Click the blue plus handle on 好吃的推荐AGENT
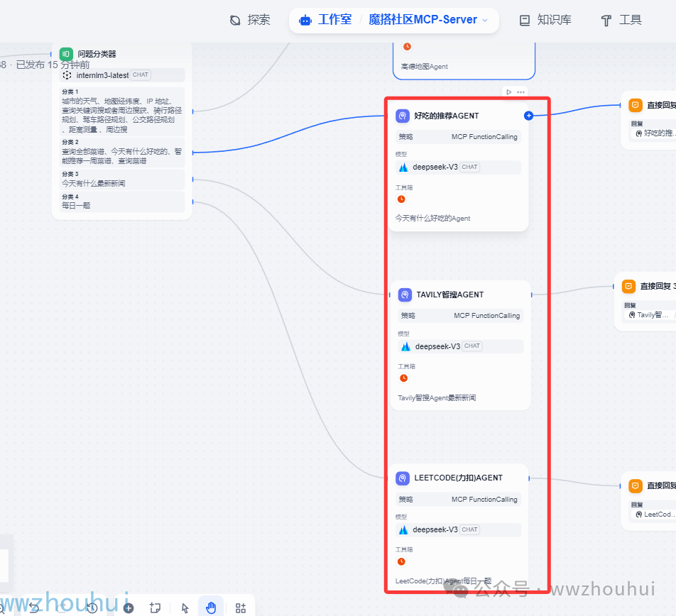Image resolution: width=676 pixels, height=616 pixels. 528,116
